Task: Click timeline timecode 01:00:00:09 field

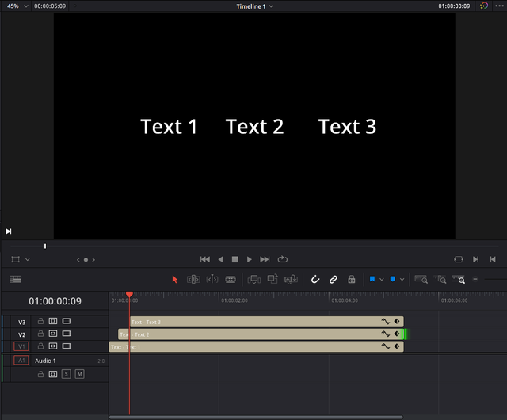Action: (55, 301)
